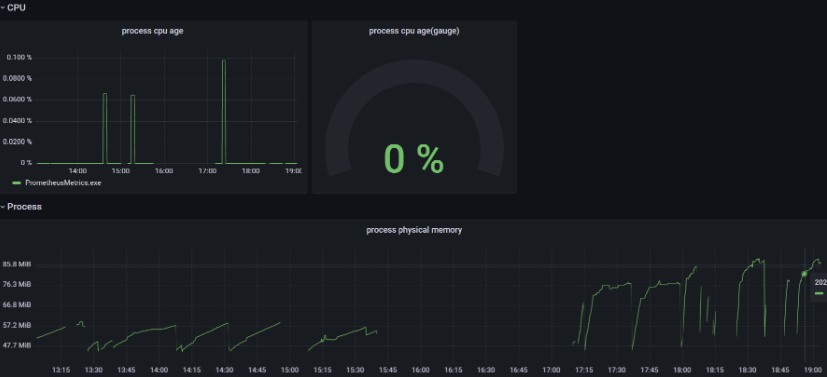This screenshot has width=827, height=377.
Task: Click the Process row title
Action: (x=24, y=207)
